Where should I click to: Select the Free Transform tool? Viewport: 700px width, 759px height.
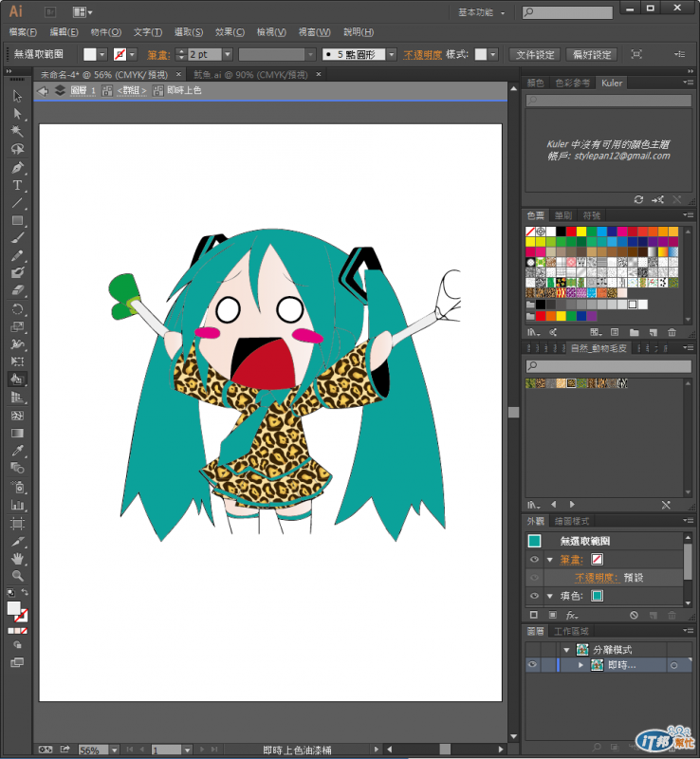click(x=17, y=361)
